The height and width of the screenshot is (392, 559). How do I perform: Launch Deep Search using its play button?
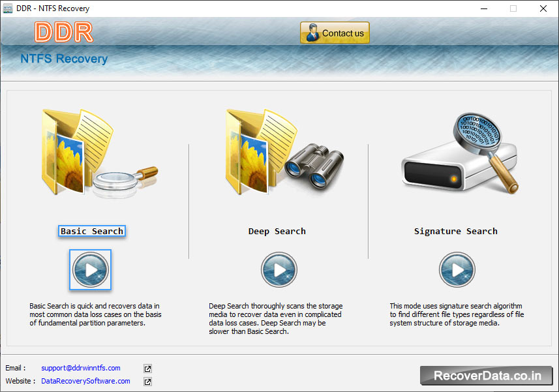[279, 270]
